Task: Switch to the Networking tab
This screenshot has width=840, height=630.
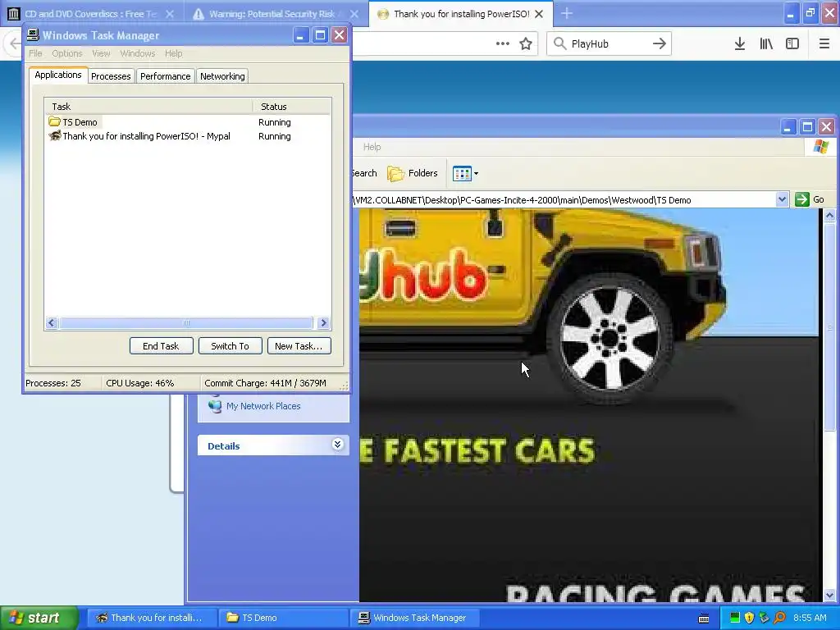Action: point(222,76)
